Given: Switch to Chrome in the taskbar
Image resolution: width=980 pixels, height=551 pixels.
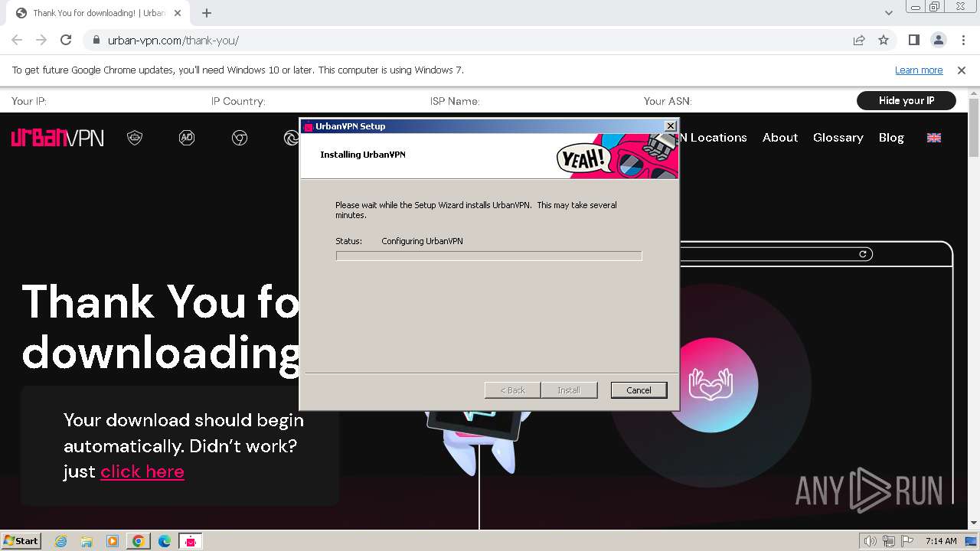Looking at the screenshot, I should pyautogui.click(x=138, y=541).
